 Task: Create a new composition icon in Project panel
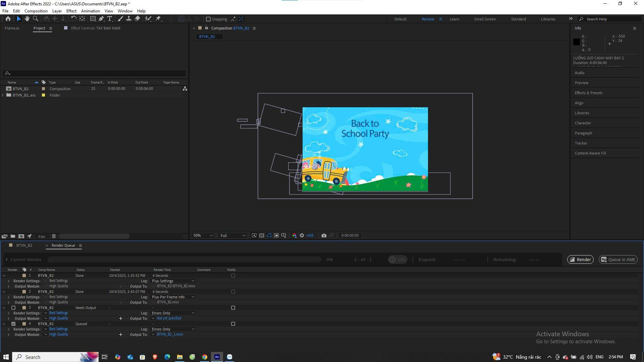[x=21, y=236]
